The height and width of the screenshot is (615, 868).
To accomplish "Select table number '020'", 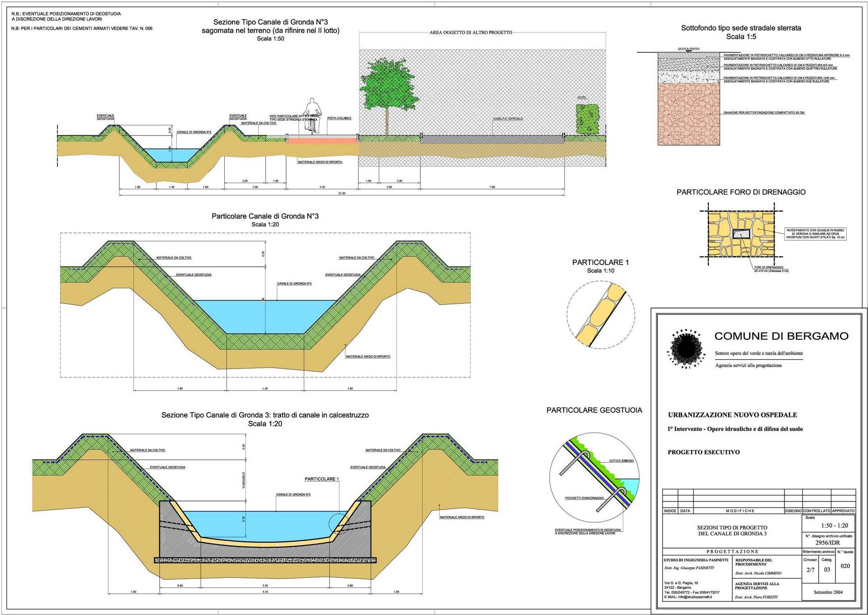I will 845,566.
